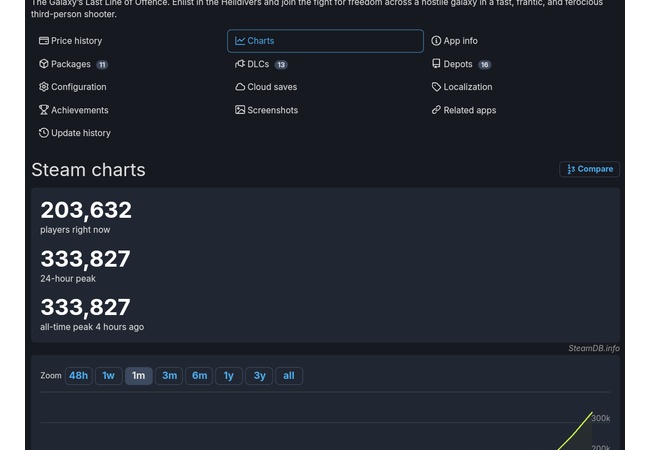The image size is (650, 450).
Task: Click the image icon beside Screenshots
Action: point(240,110)
